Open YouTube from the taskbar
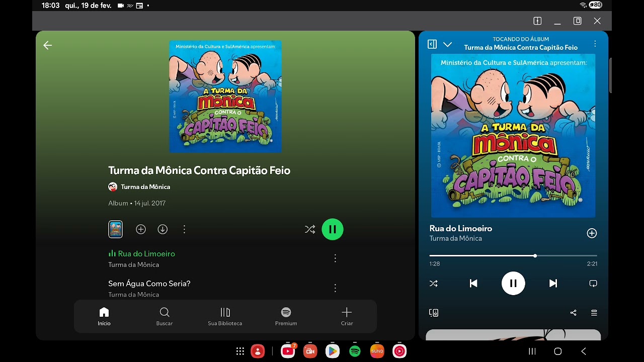The image size is (644, 362). [288, 351]
